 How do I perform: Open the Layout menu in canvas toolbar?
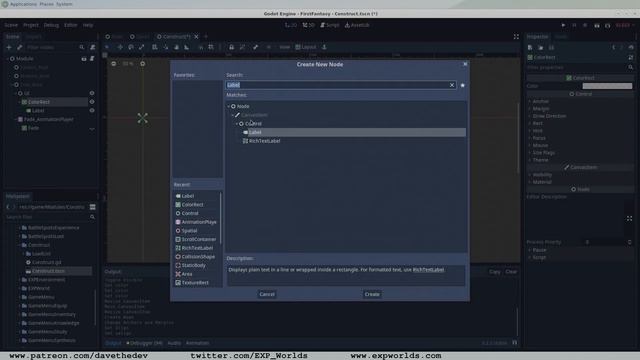[x=306, y=47]
